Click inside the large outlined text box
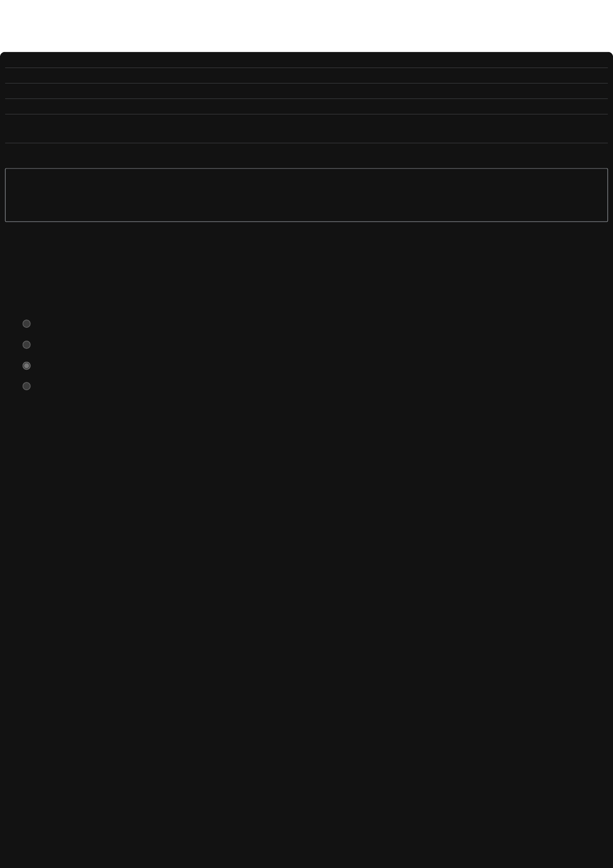Screen dimensions: 613x868 click(x=306, y=195)
